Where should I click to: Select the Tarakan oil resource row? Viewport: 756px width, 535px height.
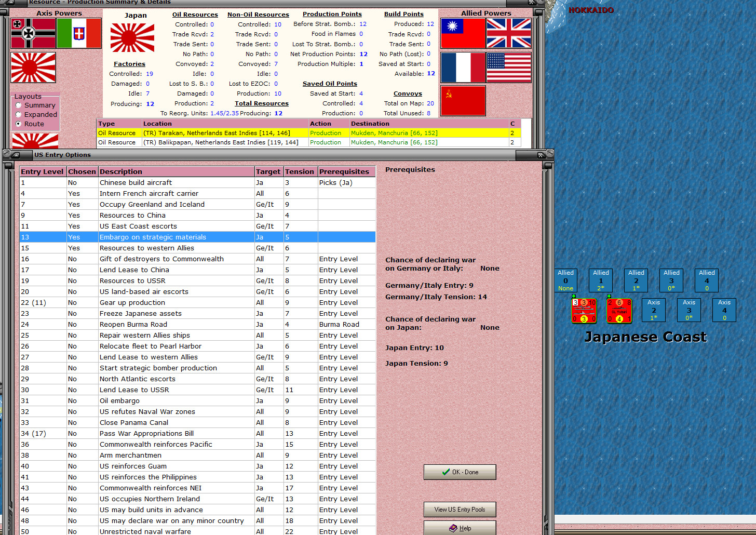click(x=309, y=133)
